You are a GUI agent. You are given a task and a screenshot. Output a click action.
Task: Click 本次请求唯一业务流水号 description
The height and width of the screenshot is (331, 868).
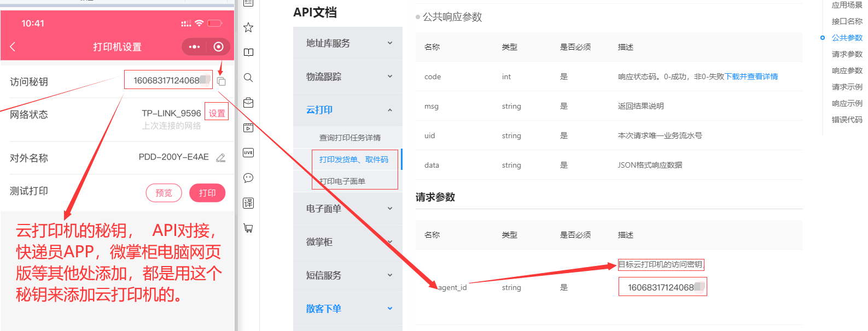(x=660, y=135)
